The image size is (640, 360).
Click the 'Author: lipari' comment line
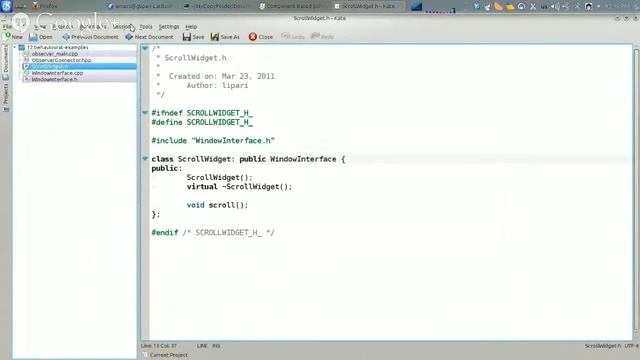point(217,85)
